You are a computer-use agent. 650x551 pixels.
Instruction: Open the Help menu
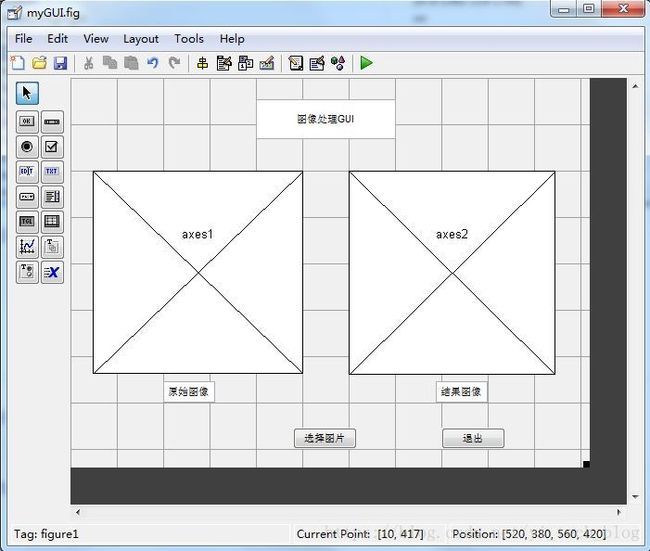232,39
